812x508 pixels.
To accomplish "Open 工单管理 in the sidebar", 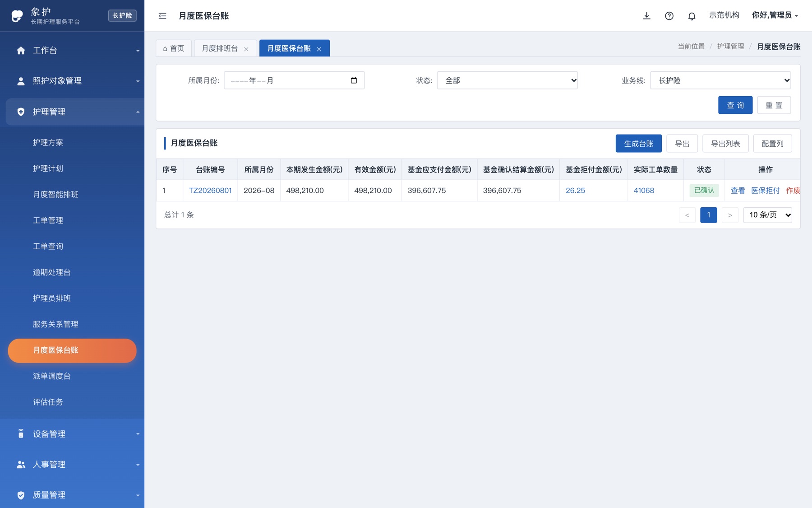I will tap(48, 220).
